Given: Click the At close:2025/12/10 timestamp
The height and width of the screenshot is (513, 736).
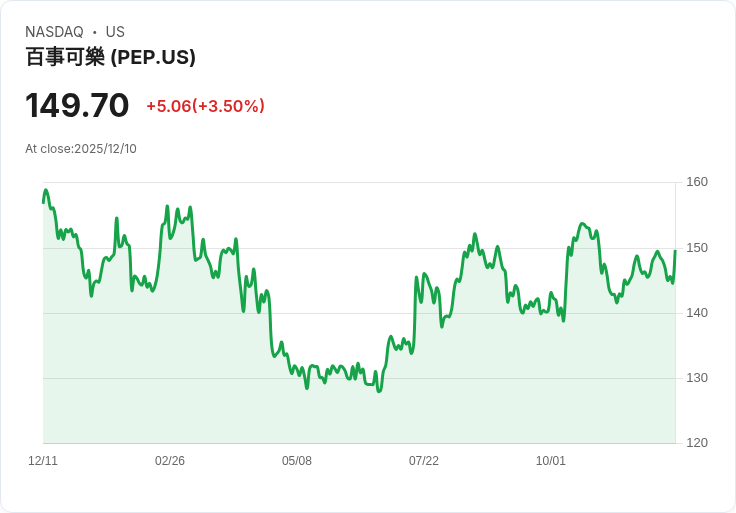Looking at the screenshot, I should point(81,149).
